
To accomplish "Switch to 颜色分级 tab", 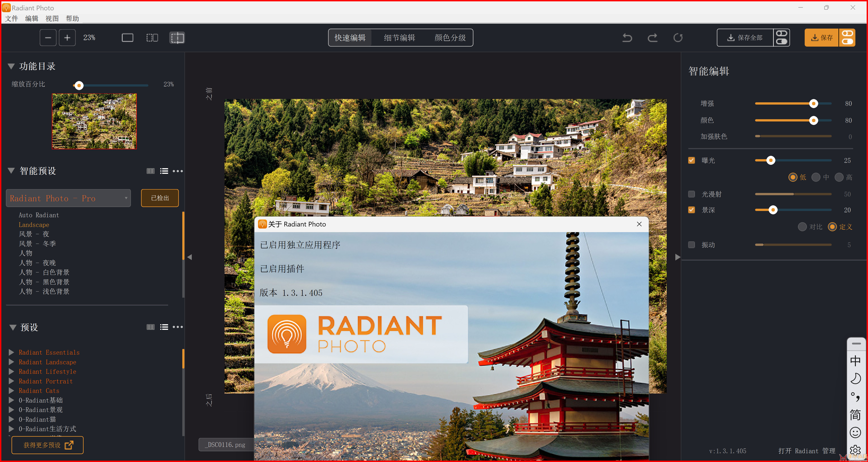I will pos(450,38).
